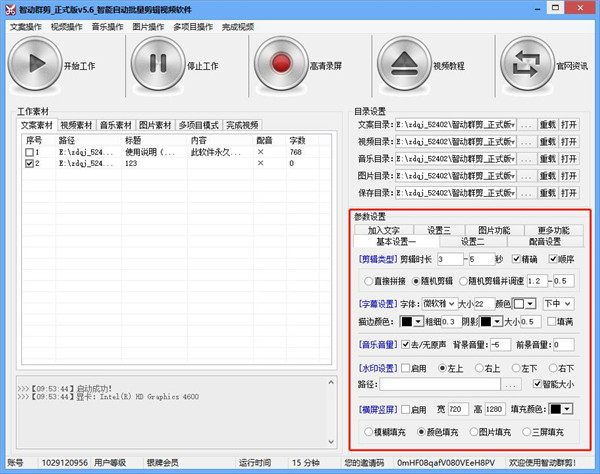Browse 文案目录 with the ... button
Screen dimensions: 600x474
(x=526, y=125)
